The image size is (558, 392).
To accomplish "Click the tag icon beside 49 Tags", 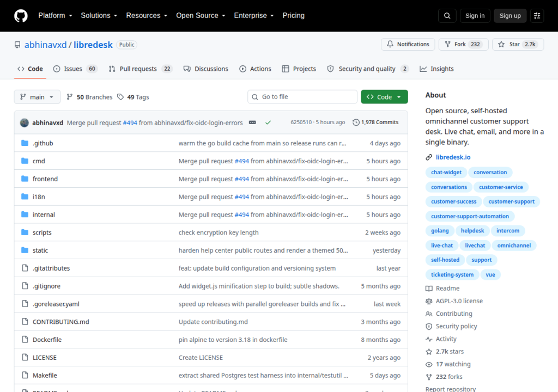I will (120, 97).
